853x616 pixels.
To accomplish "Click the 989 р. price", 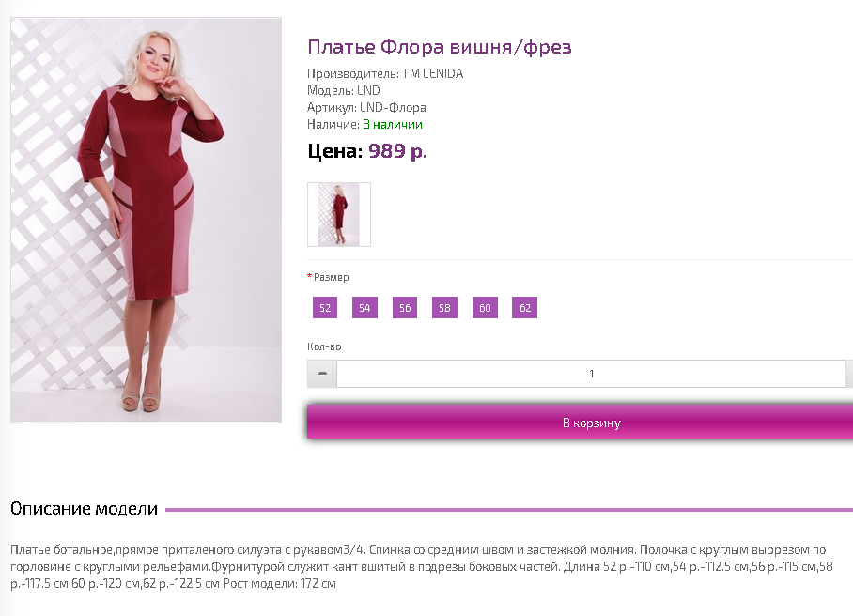I will click(397, 150).
